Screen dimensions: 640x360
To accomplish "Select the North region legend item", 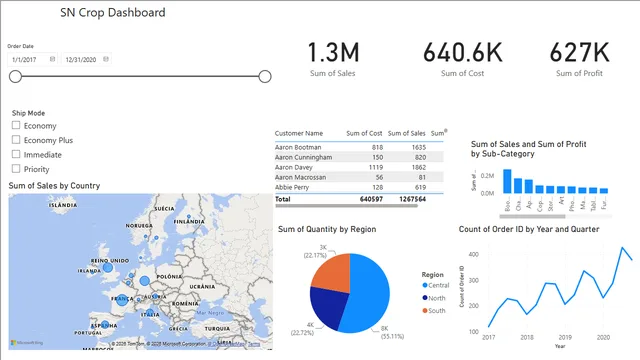I will click(434, 298).
